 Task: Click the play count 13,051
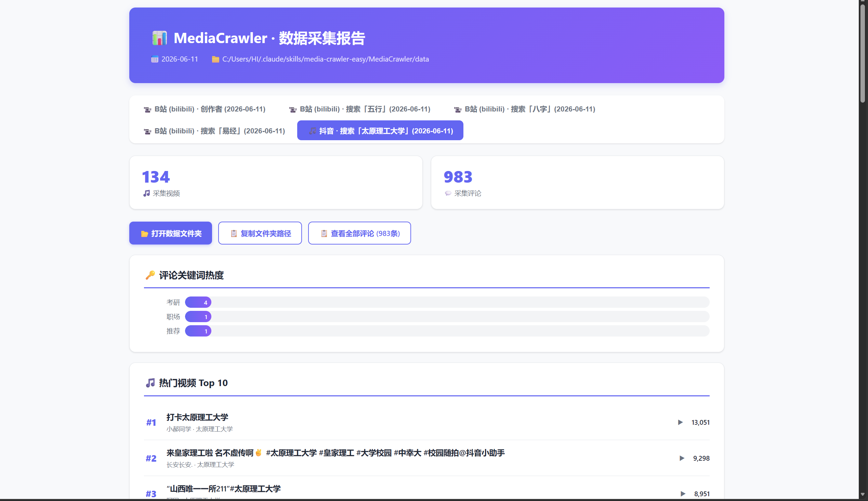[x=700, y=423]
